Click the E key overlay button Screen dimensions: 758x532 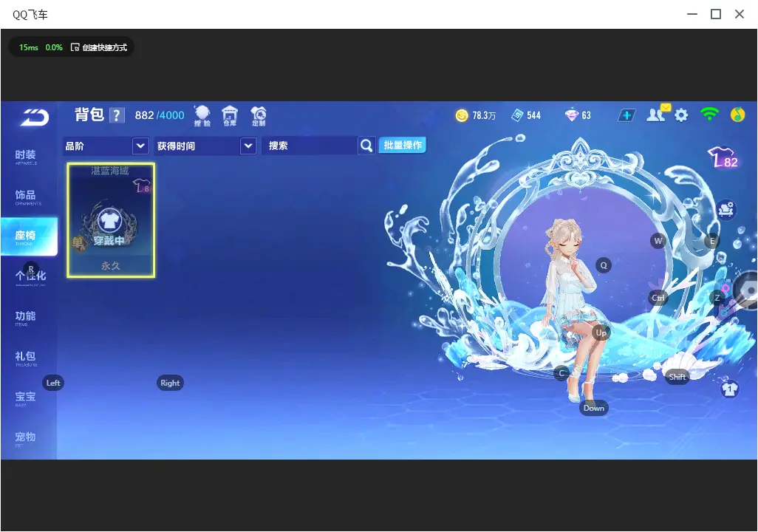pos(712,241)
